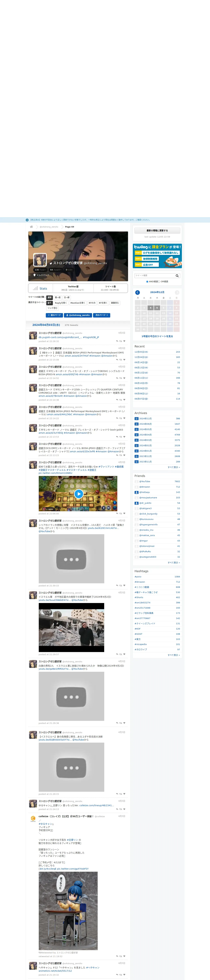Click @hottaqu friend avatar icon
The width and height of the screenshot is (210, 980).
[x=136, y=492]
